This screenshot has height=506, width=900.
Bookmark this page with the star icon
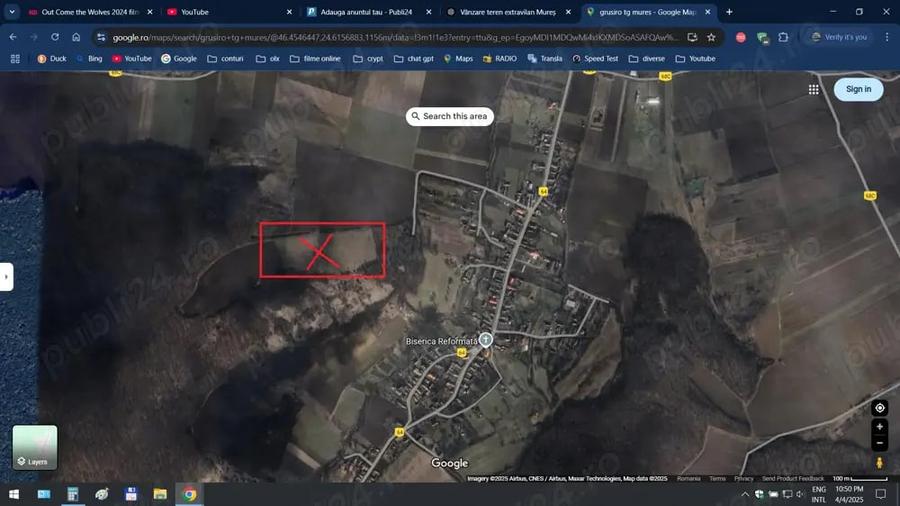click(x=711, y=37)
